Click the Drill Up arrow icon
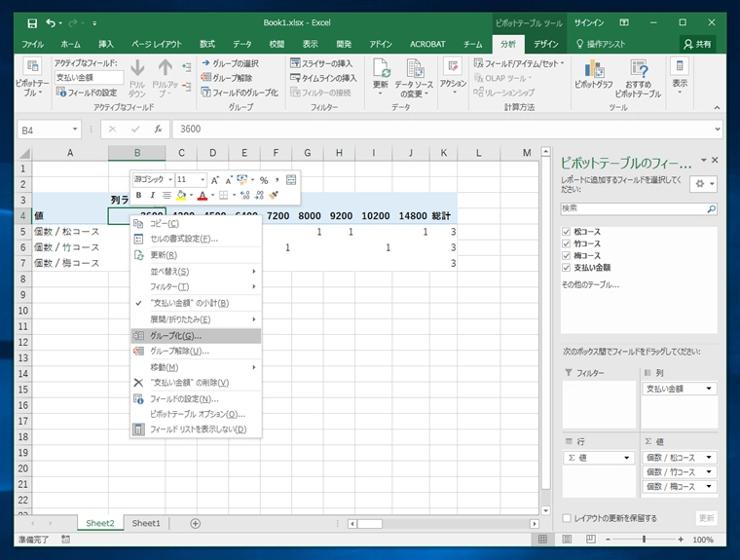The height and width of the screenshot is (560, 740). pyautogui.click(x=166, y=68)
